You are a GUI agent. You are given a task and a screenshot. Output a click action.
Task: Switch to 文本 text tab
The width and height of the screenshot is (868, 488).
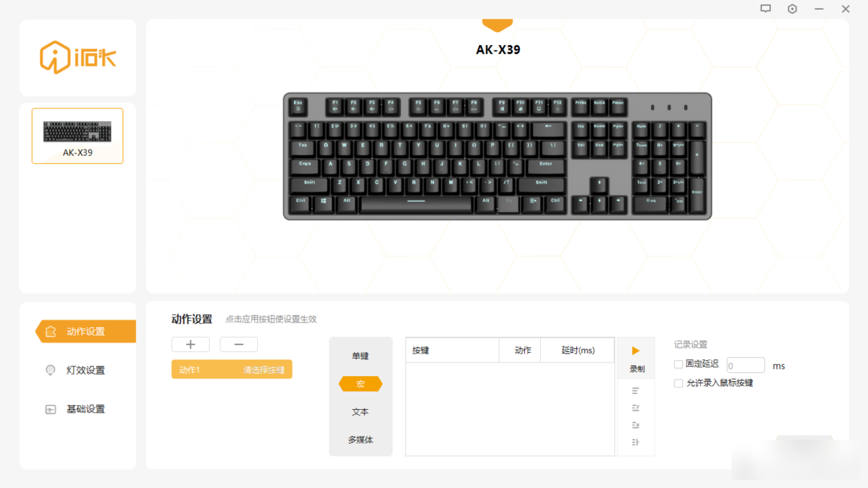point(360,412)
